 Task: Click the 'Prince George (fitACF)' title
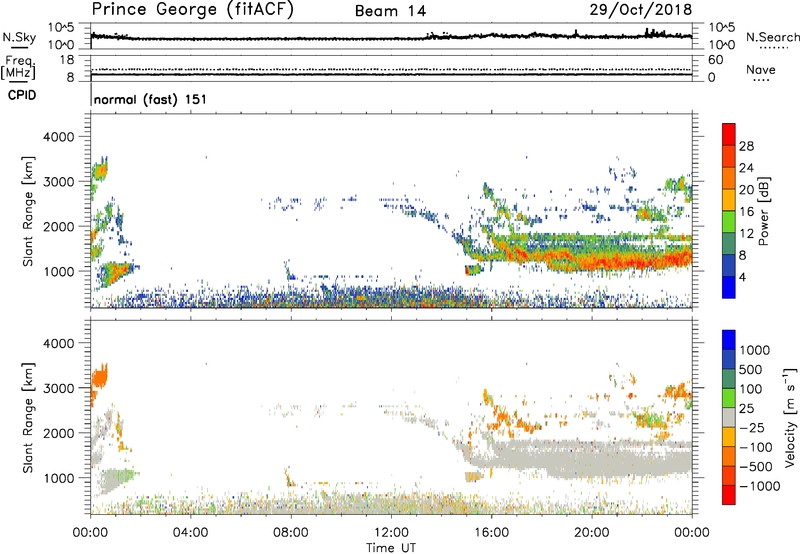[193, 10]
